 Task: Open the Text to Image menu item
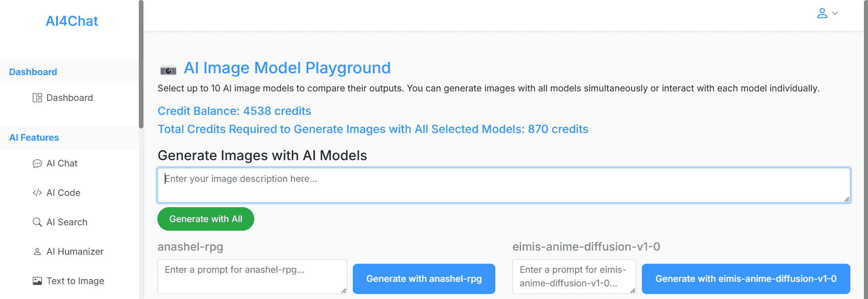click(69, 281)
